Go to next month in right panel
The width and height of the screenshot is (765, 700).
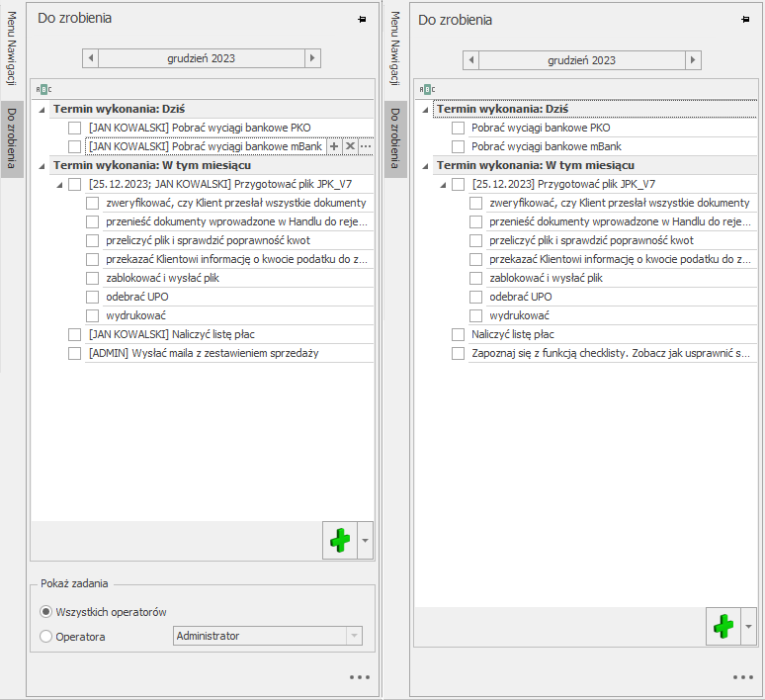(x=693, y=60)
